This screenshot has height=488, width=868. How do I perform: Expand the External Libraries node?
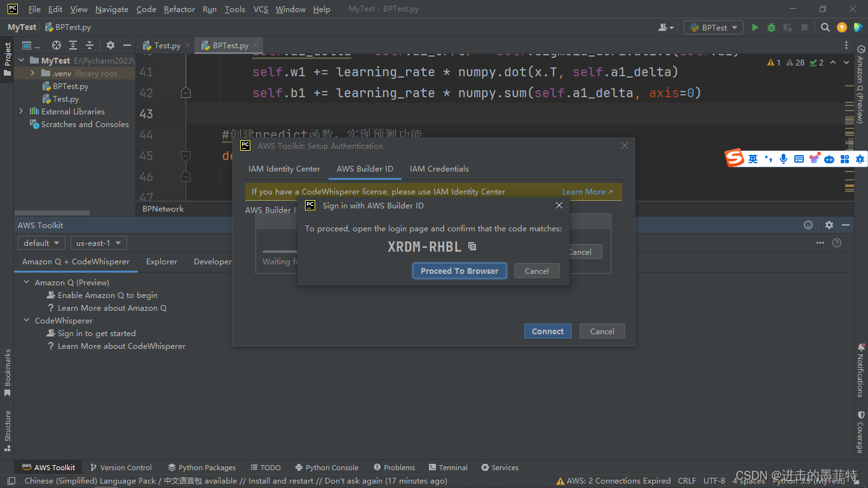[x=21, y=111]
